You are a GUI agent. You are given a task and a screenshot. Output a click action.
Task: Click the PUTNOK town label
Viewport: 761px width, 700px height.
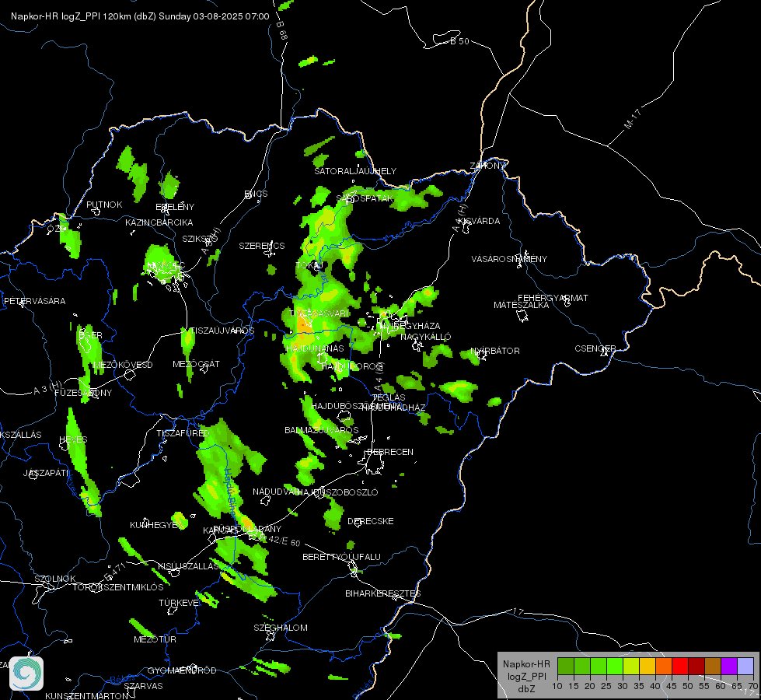[104, 205]
